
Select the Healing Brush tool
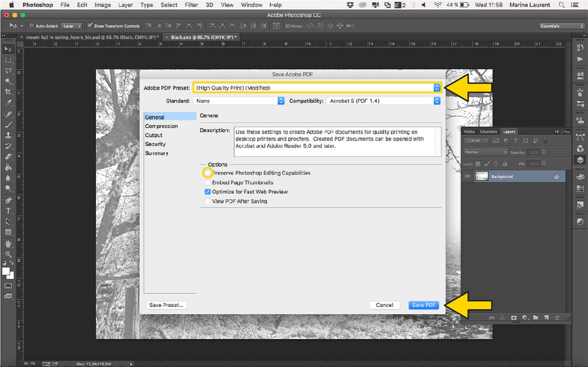(8, 114)
